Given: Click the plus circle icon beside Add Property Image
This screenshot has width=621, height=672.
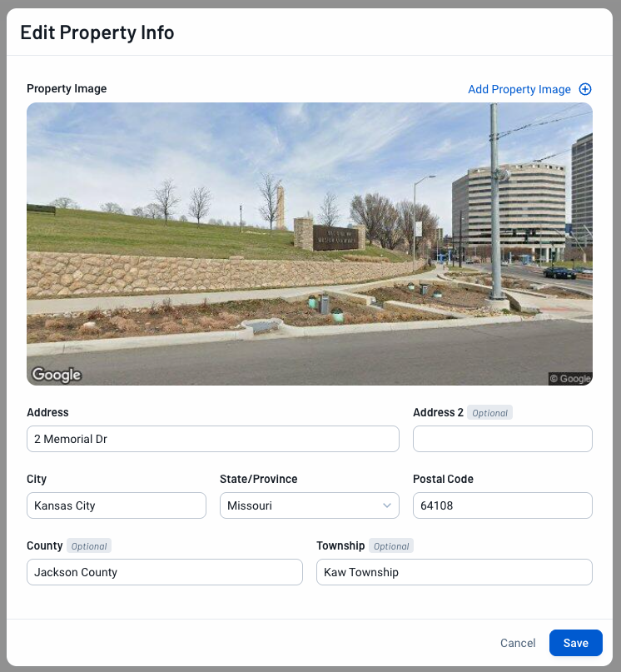Looking at the screenshot, I should tap(585, 89).
